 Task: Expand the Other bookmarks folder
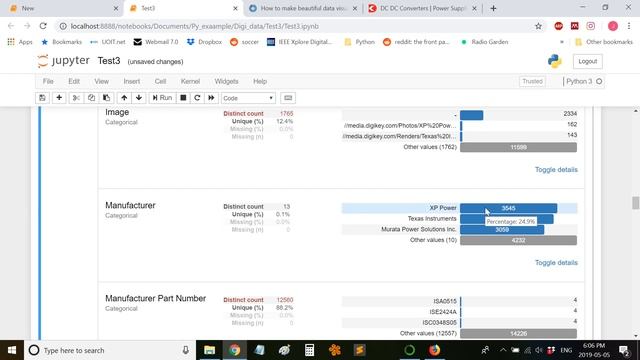604,42
